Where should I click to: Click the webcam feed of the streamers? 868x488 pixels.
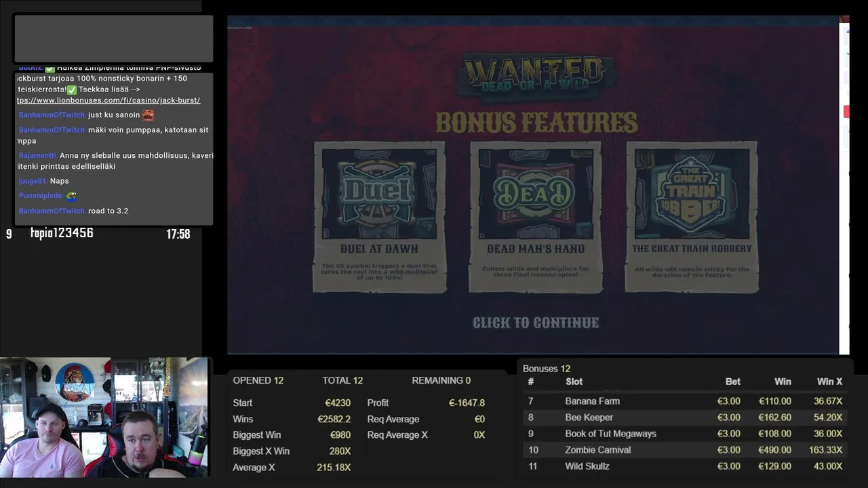[104, 418]
